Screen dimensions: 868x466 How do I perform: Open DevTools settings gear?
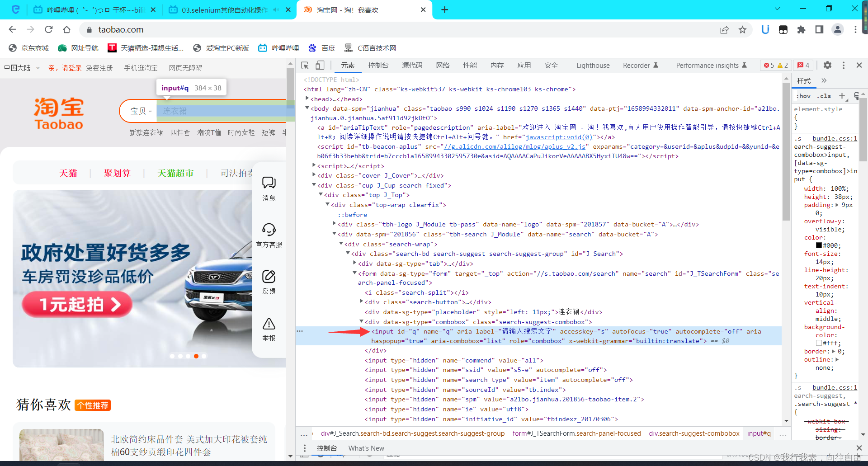[x=827, y=65]
